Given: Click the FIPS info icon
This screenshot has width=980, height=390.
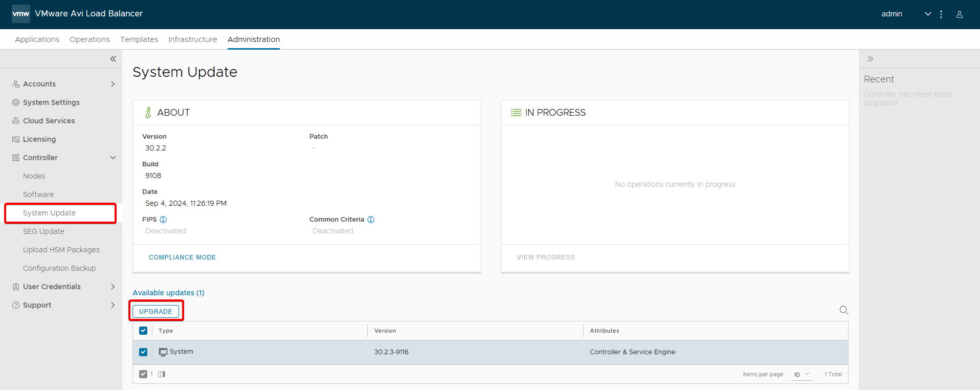Looking at the screenshot, I should [163, 220].
